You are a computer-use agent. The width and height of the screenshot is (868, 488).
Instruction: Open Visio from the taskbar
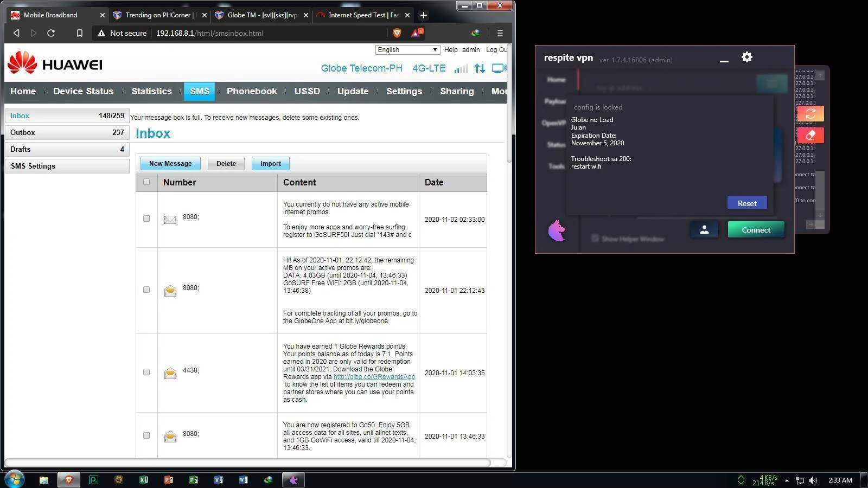pos(219,480)
